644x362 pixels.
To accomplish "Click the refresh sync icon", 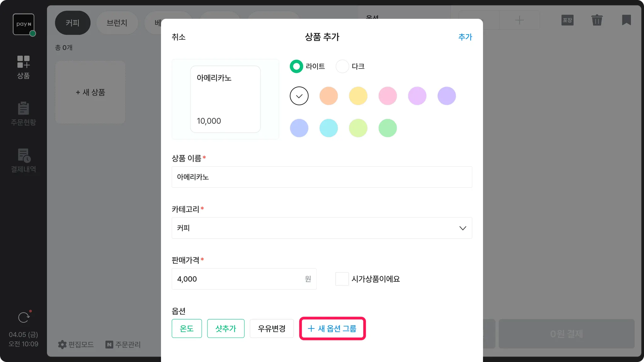I will point(24,317).
